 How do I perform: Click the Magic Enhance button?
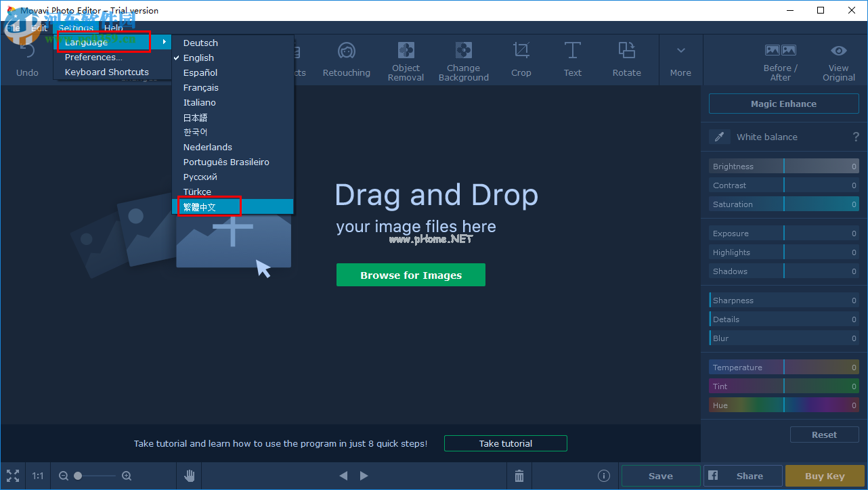pos(783,104)
